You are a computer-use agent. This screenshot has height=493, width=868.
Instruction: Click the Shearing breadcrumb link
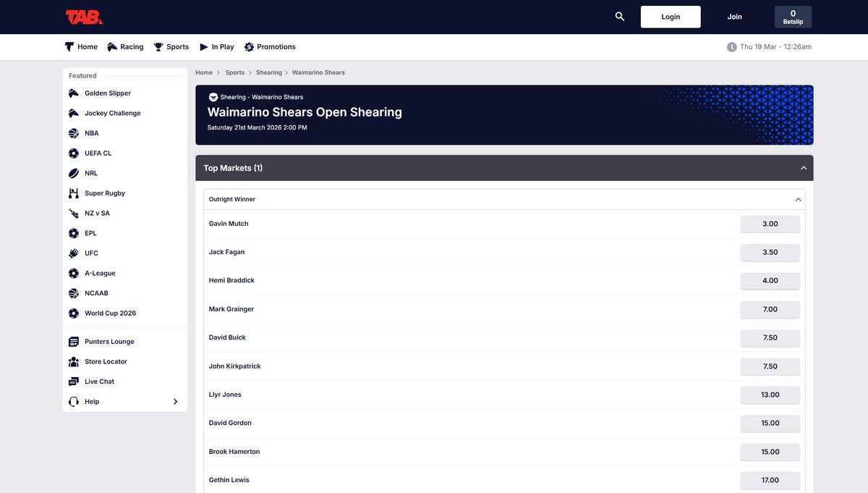[269, 72]
